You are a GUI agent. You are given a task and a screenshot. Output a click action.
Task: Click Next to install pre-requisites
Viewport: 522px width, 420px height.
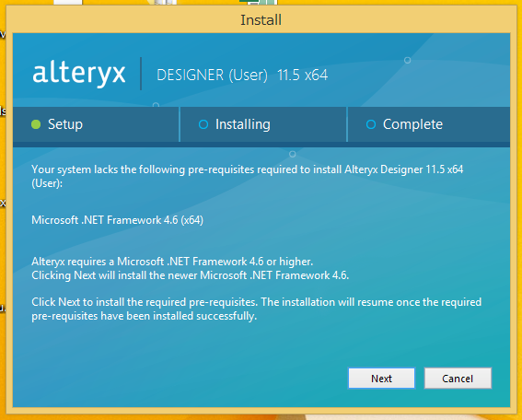coord(381,378)
